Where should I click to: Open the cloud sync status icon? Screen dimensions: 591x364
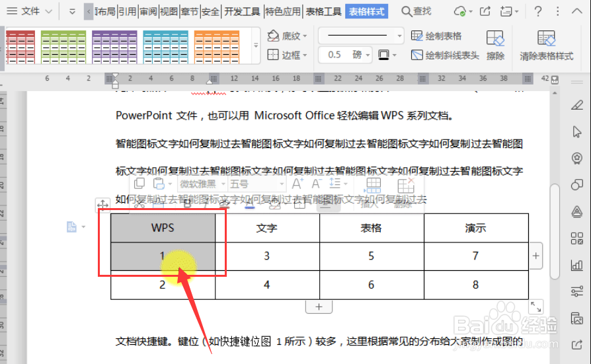pos(460,11)
